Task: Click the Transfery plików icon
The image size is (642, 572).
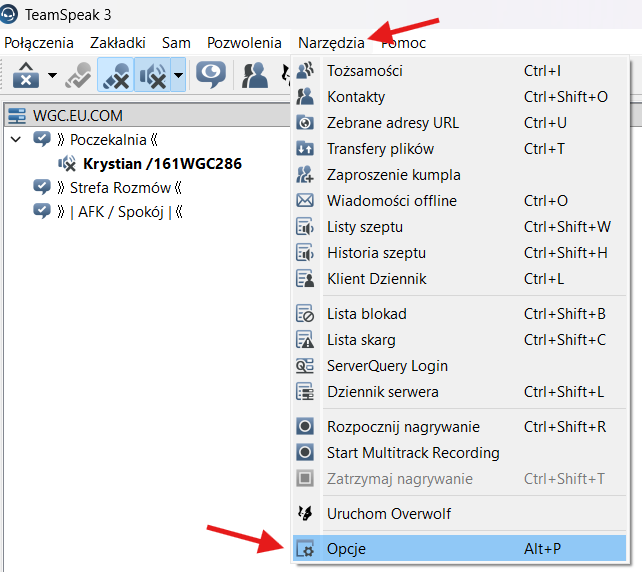Action: tap(306, 149)
